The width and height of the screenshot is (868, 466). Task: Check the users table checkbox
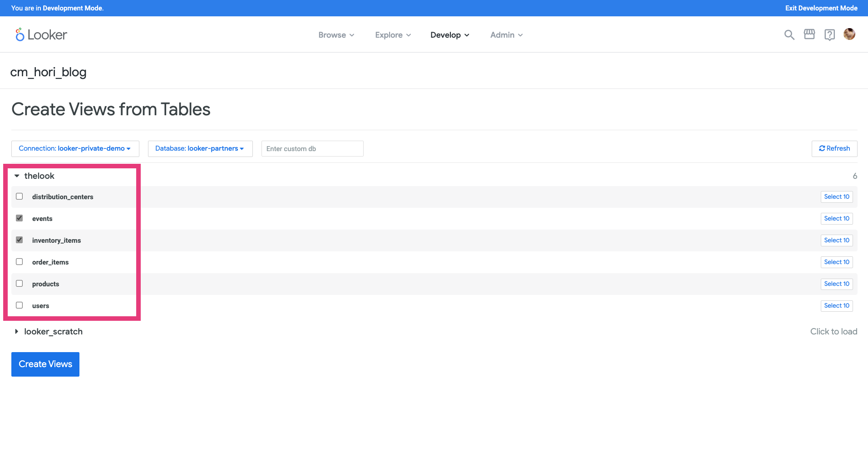[19, 305]
